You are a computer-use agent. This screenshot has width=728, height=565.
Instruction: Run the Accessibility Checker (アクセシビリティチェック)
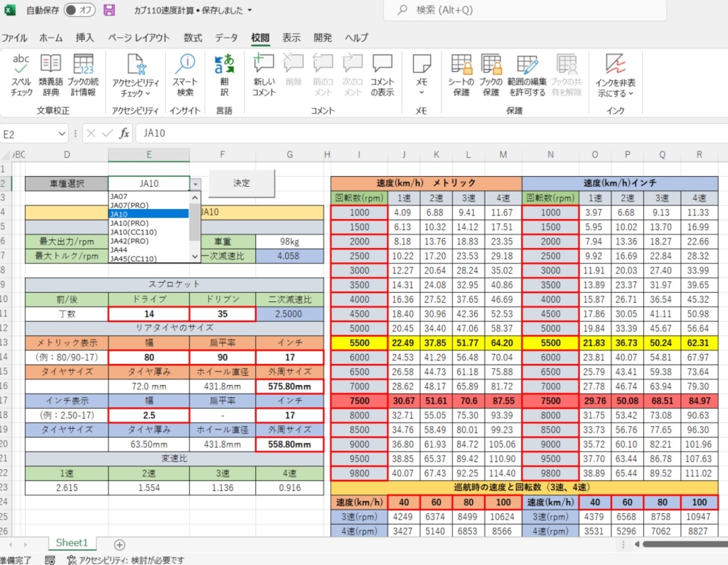coord(136,75)
